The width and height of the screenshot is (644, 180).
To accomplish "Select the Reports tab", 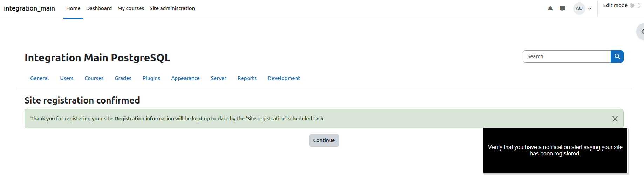I will pyautogui.click(x=247, y=78).
